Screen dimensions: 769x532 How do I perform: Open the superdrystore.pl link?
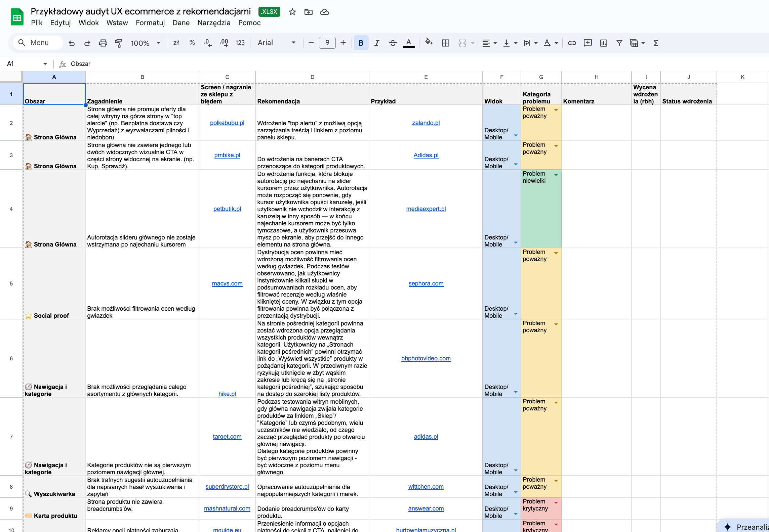[227, 487]
